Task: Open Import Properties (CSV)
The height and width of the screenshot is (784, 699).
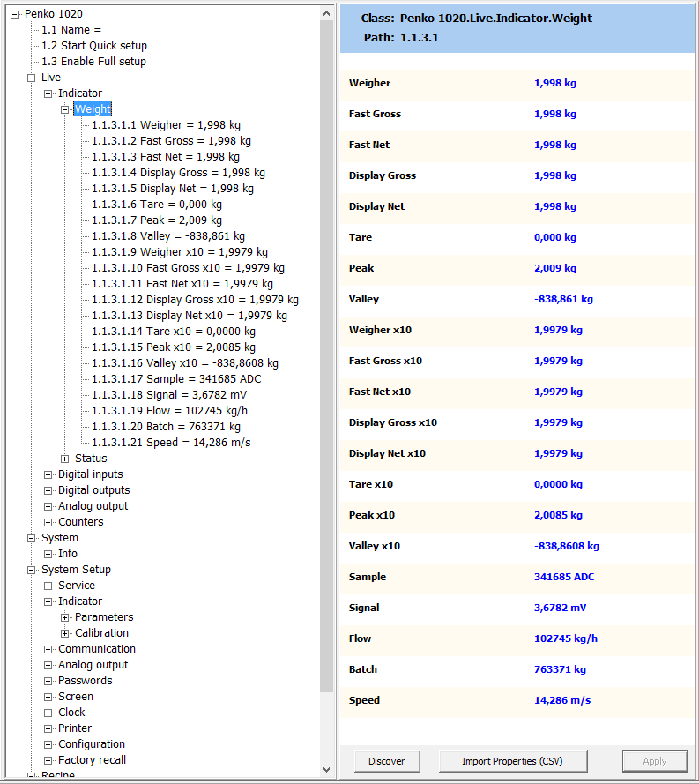Action: click(x=513, y=761)
